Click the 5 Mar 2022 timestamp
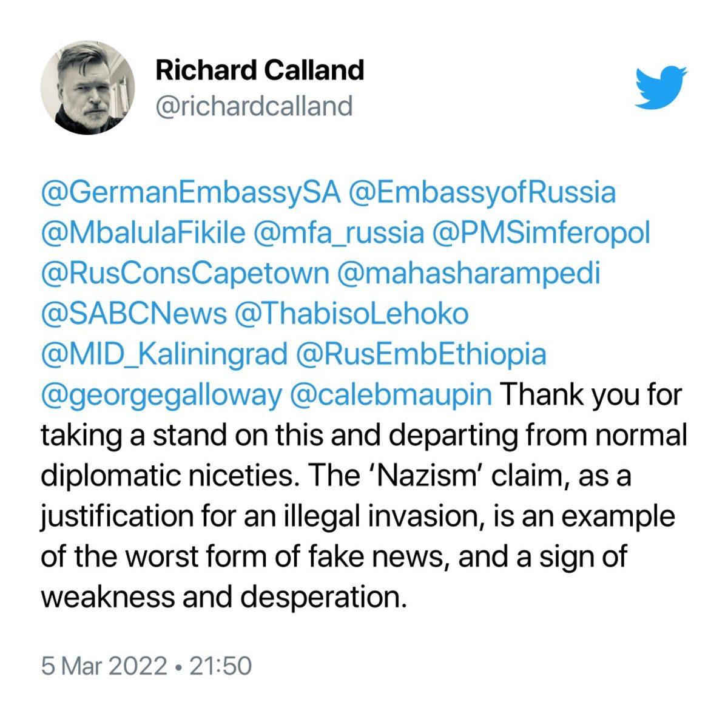 click(104, 666)
